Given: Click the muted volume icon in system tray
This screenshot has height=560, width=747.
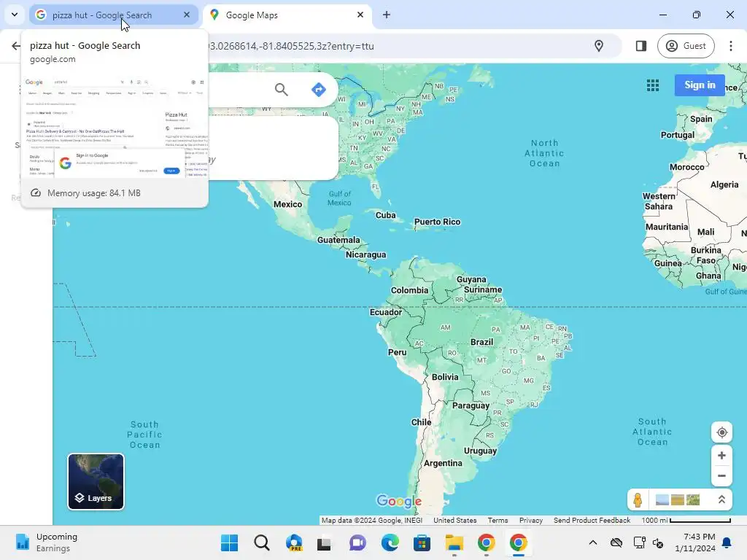Looking at the screenshot, I should (658, 542).
